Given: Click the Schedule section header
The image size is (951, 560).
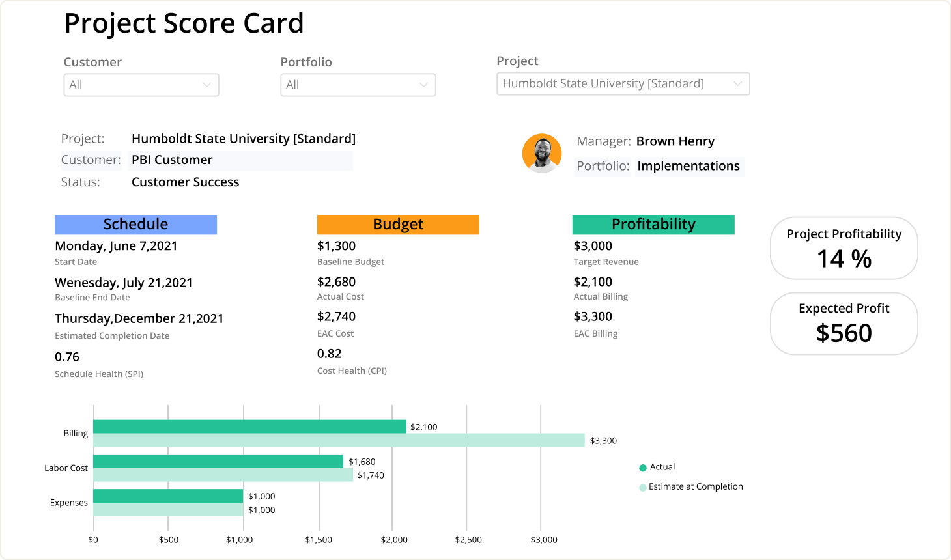Looking at the screenshot, I should (x=135, y=224).
